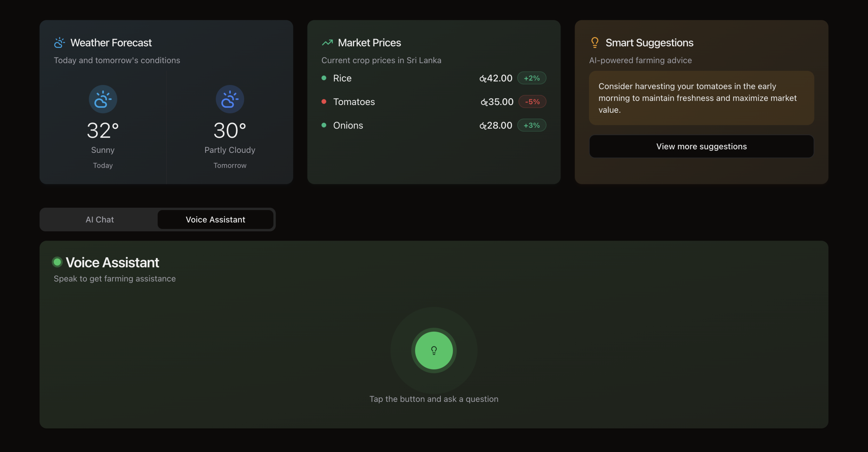Viewport: 868px width, 452px height.
Task: Open View more suggestions
Action: 701,146
